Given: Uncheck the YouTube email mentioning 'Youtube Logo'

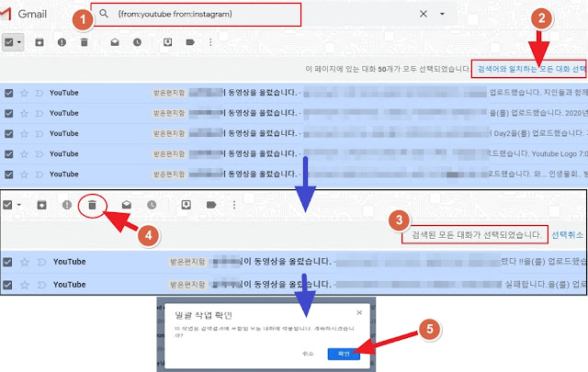Looking at the screenshot, I should [8, 154].
